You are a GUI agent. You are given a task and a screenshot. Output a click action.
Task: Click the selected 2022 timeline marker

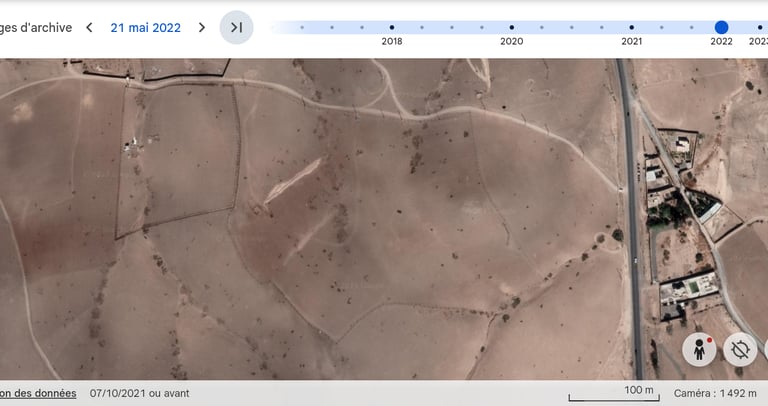point(721,27)
